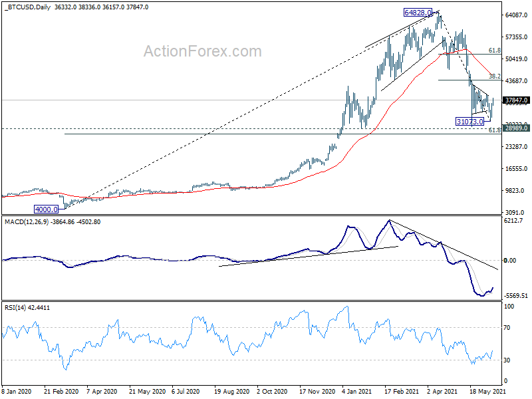Select the 61.8 label above the 50419.0 level
The image size is (532, 399).
(495, 51)
